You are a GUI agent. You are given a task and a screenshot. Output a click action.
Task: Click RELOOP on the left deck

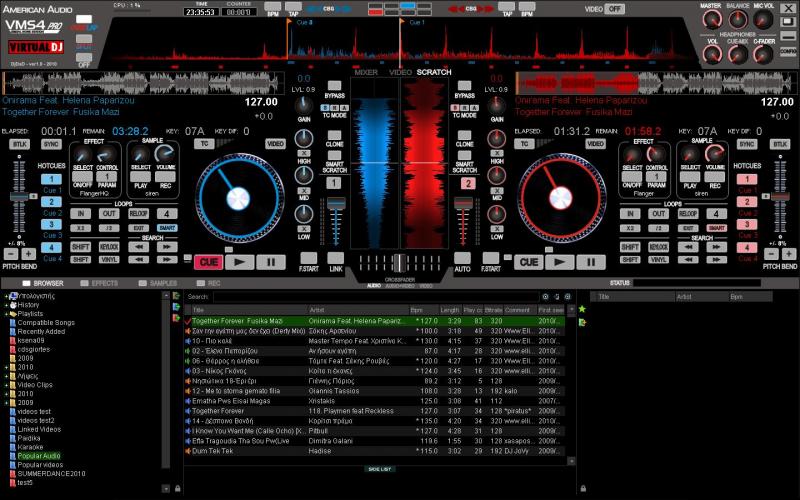[x=138, y=213]
